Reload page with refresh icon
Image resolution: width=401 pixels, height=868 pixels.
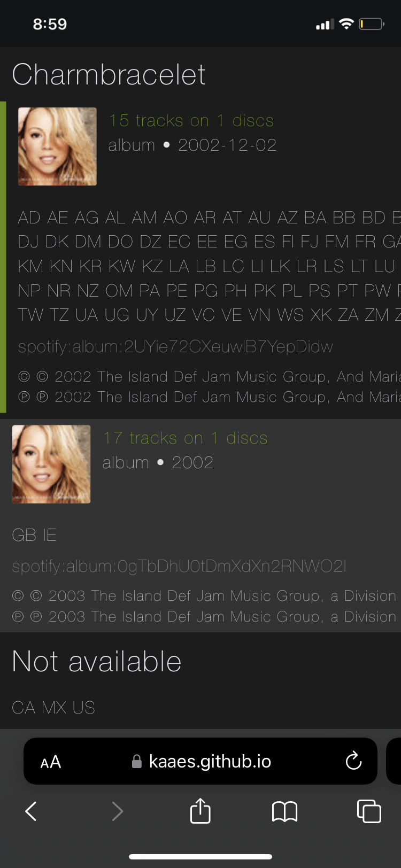(353, 761)
